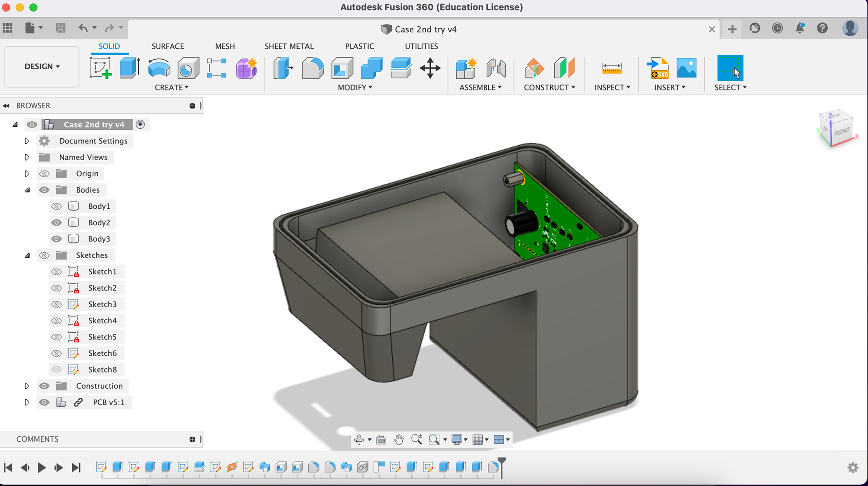This screenshot has width=868, height=486.
Task: Open the CONSTRUCT menu label
Action: [549, 87]
